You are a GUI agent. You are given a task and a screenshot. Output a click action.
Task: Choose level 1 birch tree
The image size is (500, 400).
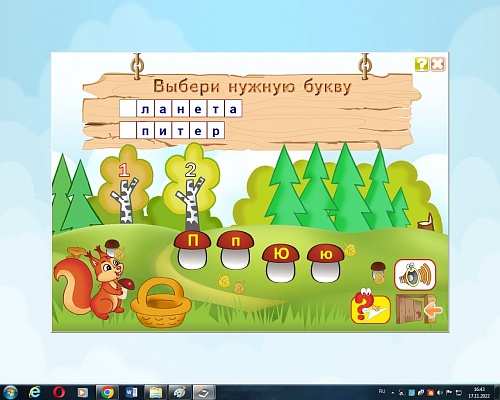click(125, 193)
